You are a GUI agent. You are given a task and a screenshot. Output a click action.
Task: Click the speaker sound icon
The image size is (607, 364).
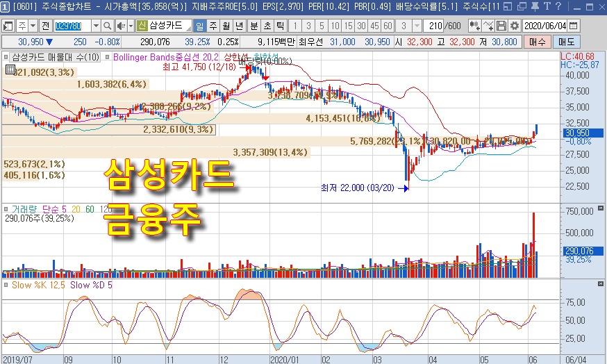point(121,26)
